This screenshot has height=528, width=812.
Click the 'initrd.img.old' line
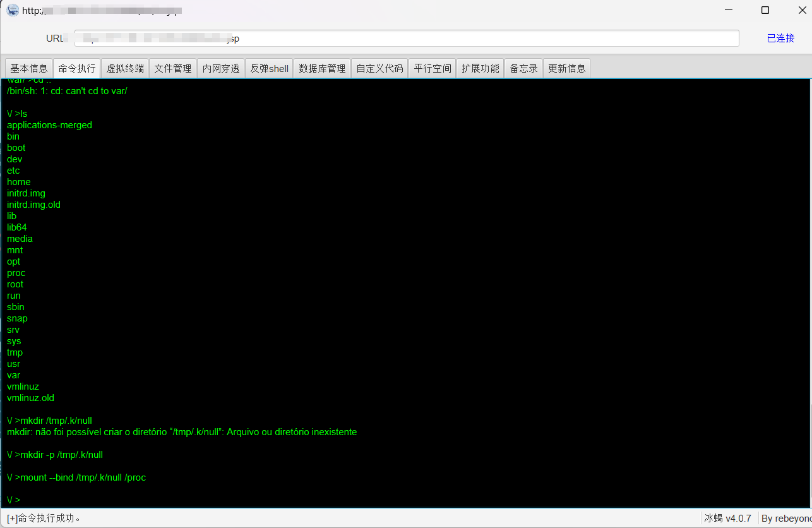tap(34, 205)
